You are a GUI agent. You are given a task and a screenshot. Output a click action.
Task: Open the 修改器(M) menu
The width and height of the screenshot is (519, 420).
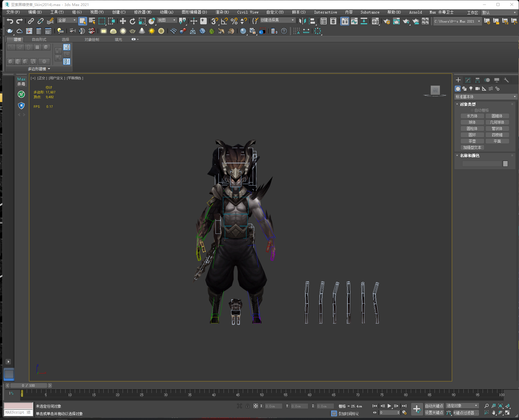click(143, 12)
